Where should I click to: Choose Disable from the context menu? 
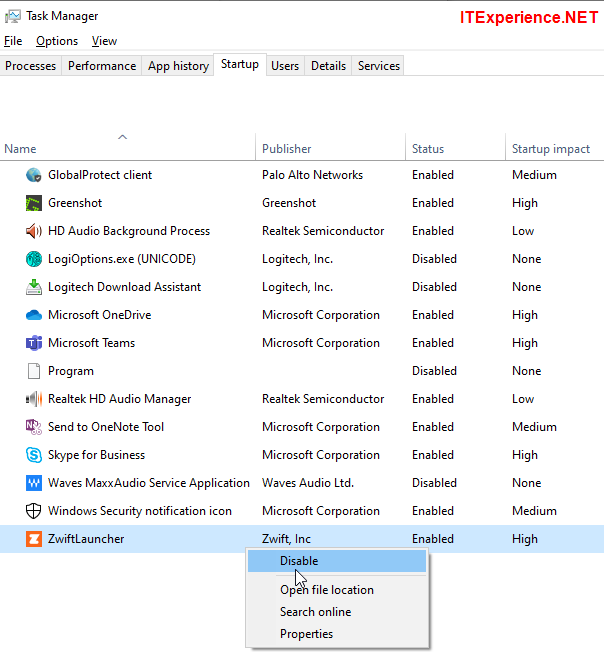coord(337,561)
